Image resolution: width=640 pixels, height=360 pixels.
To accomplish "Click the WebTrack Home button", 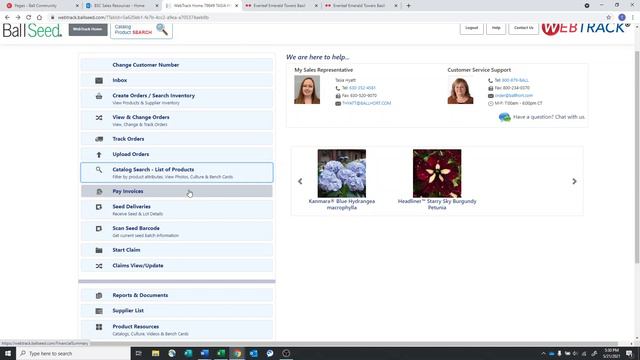I will [88, 29].
